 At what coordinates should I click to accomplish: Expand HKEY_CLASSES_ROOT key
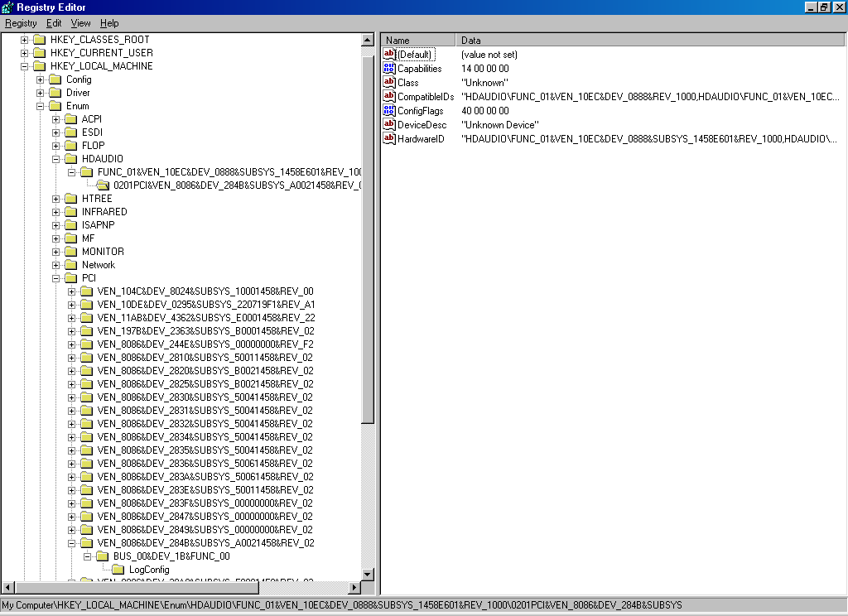(x=24, y=40)
